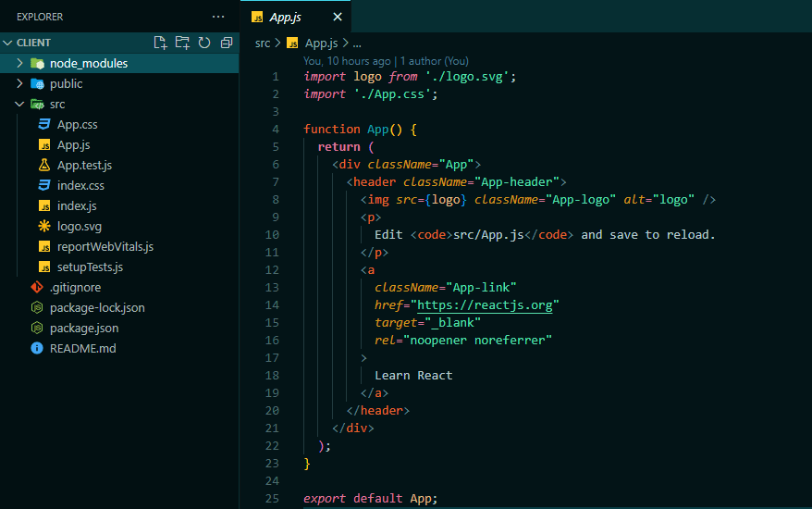Screen dimensions: 812x509
Task: Click the CSS icon beside App.css
Action: 44,124
